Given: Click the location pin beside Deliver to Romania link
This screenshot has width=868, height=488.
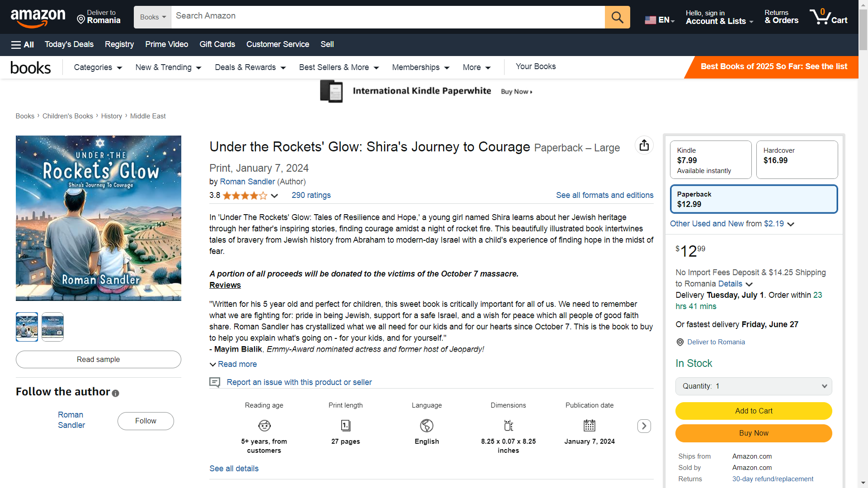Looking at the screenshot, I should click(680, 343).
